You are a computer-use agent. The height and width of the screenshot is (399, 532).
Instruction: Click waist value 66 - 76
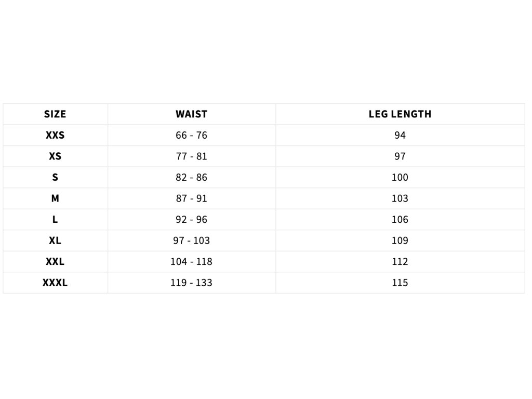191,135
